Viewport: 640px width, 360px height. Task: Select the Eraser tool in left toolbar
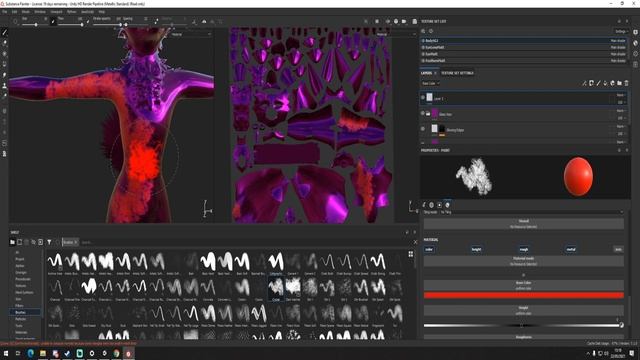click(4, 43)
